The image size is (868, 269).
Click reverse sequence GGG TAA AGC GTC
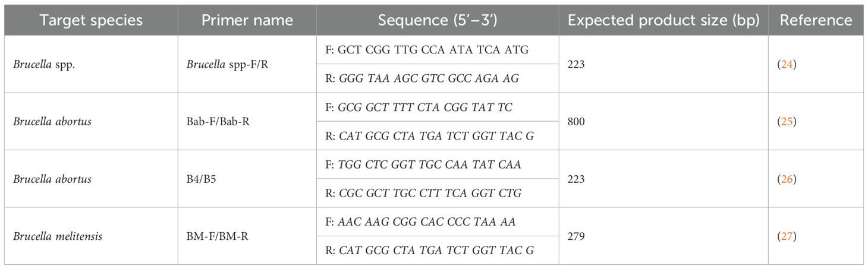coord(424,78)
